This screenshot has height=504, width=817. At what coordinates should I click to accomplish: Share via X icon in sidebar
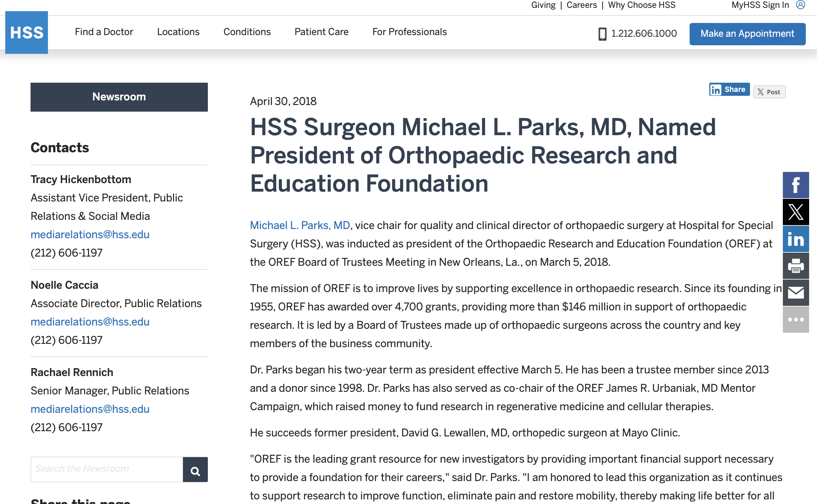click(x=796, y=212)
